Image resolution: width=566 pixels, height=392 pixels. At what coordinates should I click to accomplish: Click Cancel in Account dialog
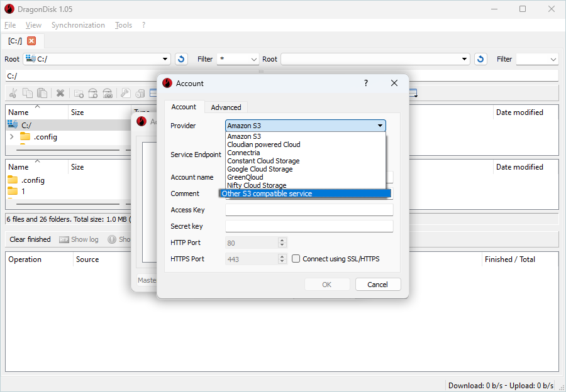377,285
